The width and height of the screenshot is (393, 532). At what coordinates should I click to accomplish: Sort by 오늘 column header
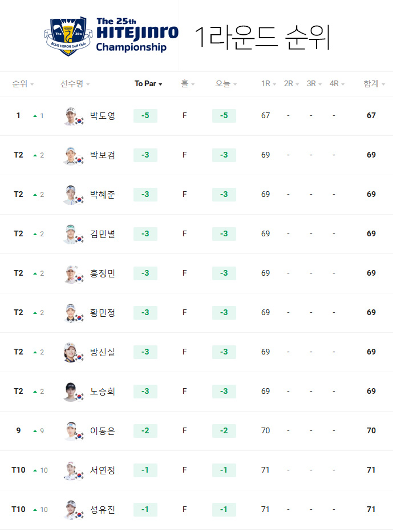coord(226,84)
